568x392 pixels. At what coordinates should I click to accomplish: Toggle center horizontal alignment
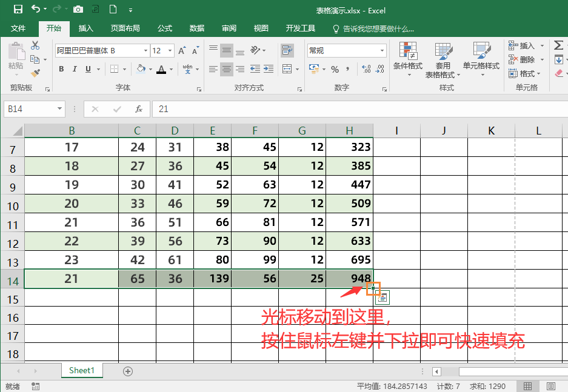[x=227, y=69]
